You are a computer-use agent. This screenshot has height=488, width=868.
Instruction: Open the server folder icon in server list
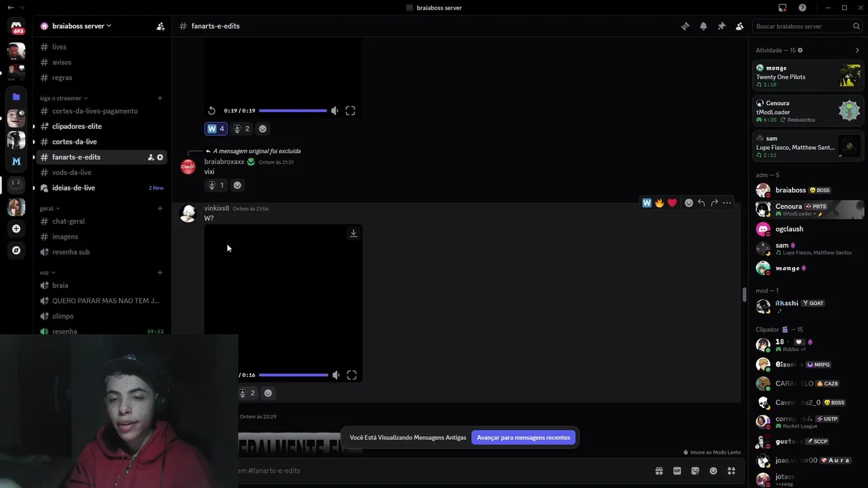(x=16, y=96)
